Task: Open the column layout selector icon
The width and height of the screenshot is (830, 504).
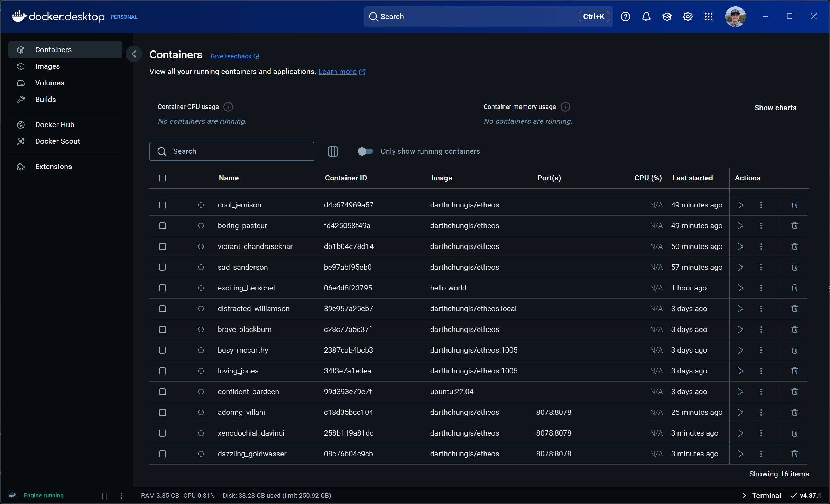Action: click(333, 151)
